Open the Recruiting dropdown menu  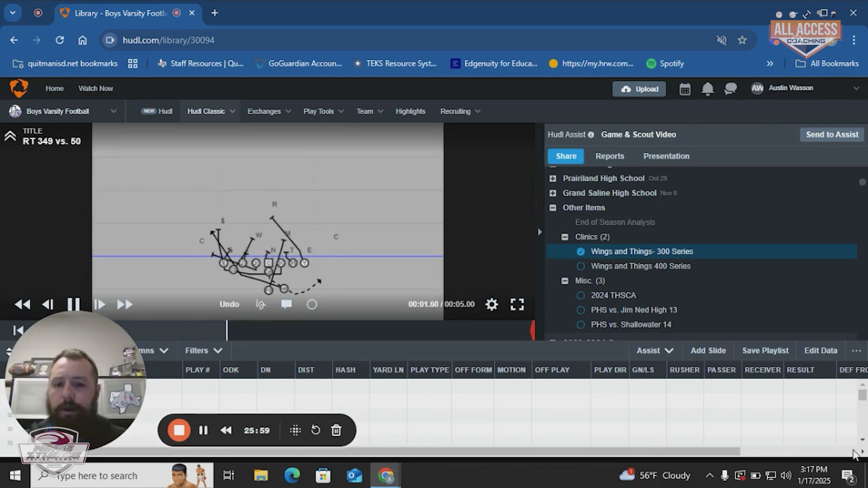point(460,111)
